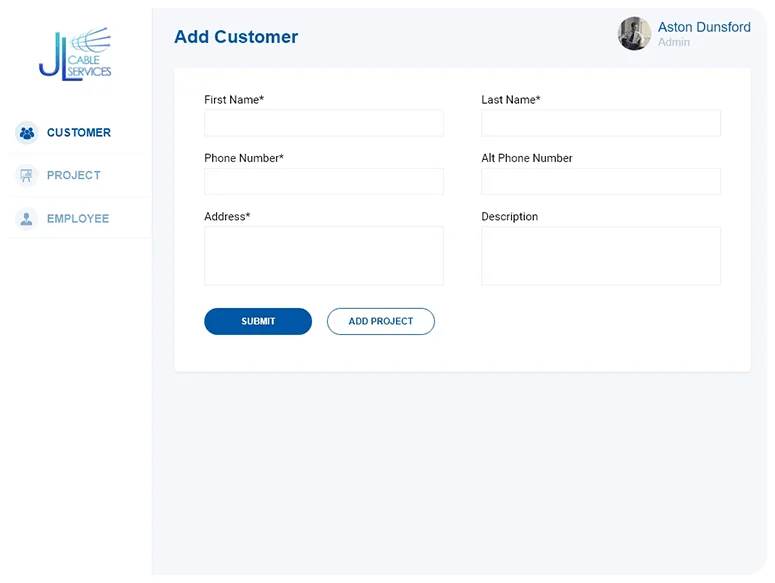Click the 'Description' label text above the textarea
775x583 pixels.
509,216
